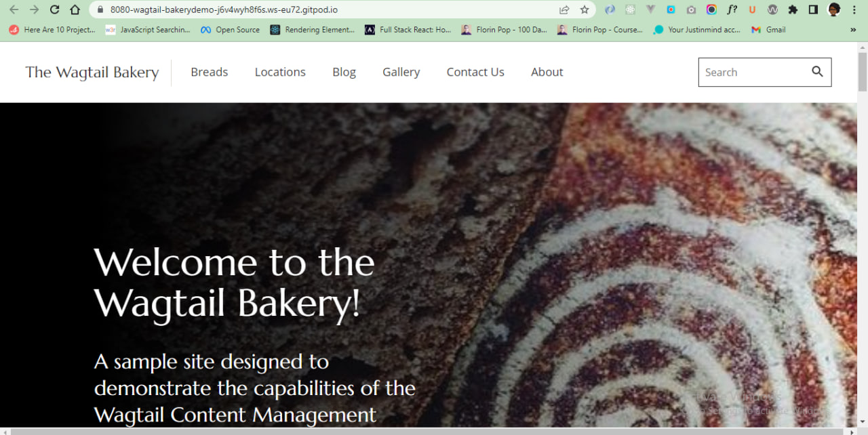This screenshot has width=868, height=435.
Task: Go back using the browser back arrow
Action: [14, 9]
